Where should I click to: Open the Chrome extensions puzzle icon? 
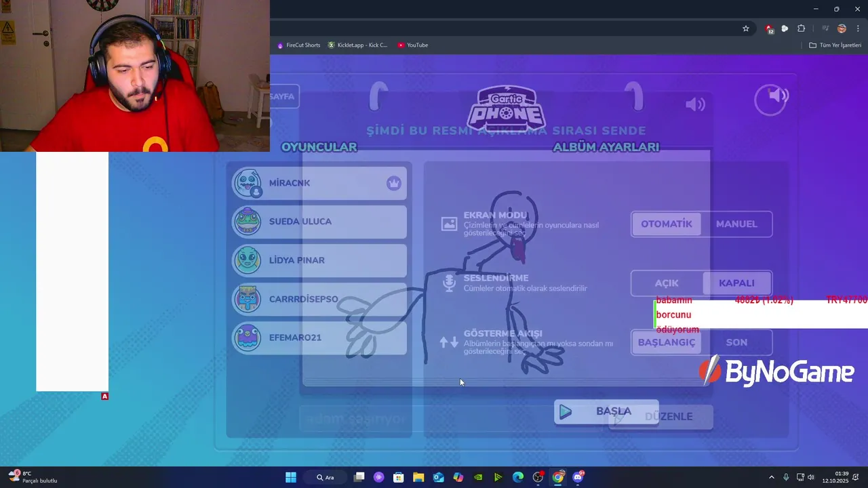pyautogui.click(x=801, y=28)
